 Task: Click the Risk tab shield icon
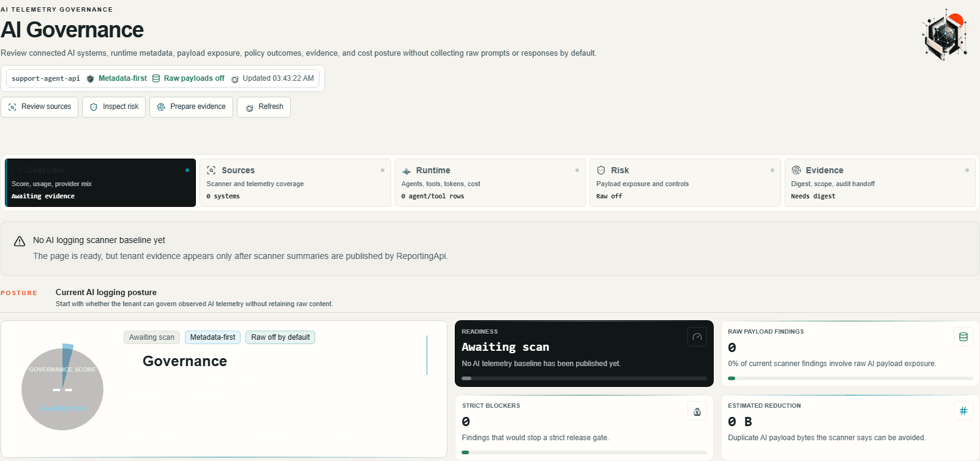[601, 170]
